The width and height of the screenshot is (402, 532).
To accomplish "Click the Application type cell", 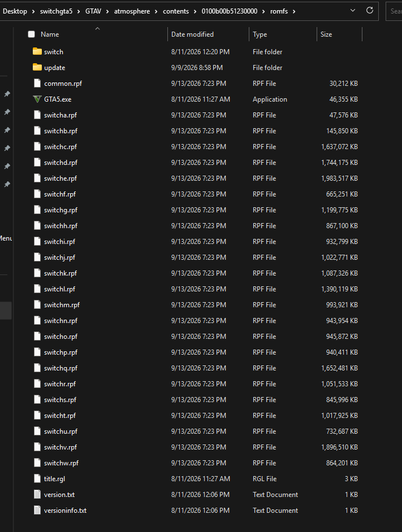I will [x=270, y=99].
